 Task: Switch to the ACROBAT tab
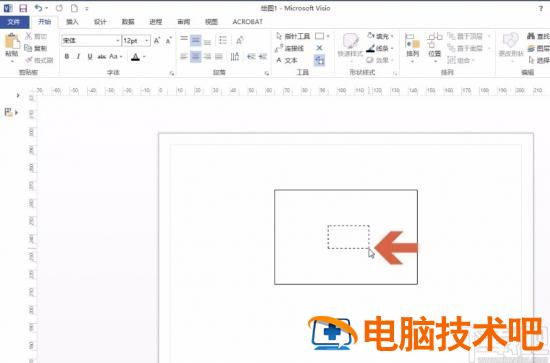(248, 22)
